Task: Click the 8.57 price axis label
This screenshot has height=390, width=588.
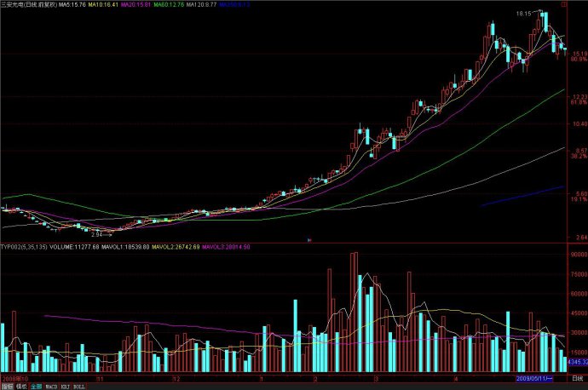Action: 579,151
